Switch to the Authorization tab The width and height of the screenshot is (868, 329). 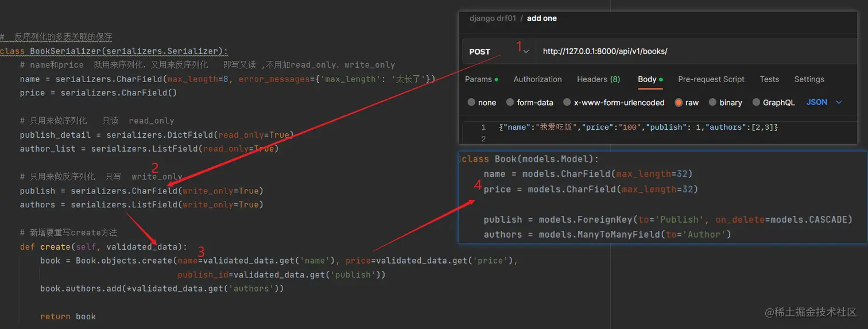pyautogui.click(x=537, y=79)
